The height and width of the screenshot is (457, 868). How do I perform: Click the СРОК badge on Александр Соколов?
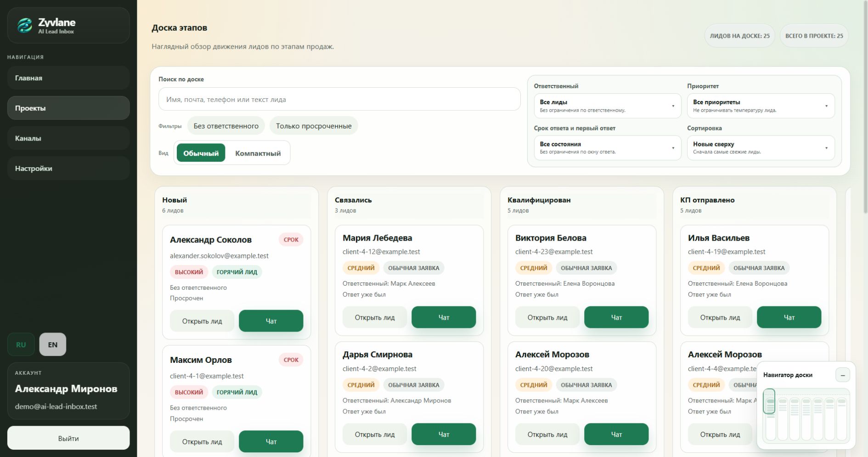click(x=291, y=240)
